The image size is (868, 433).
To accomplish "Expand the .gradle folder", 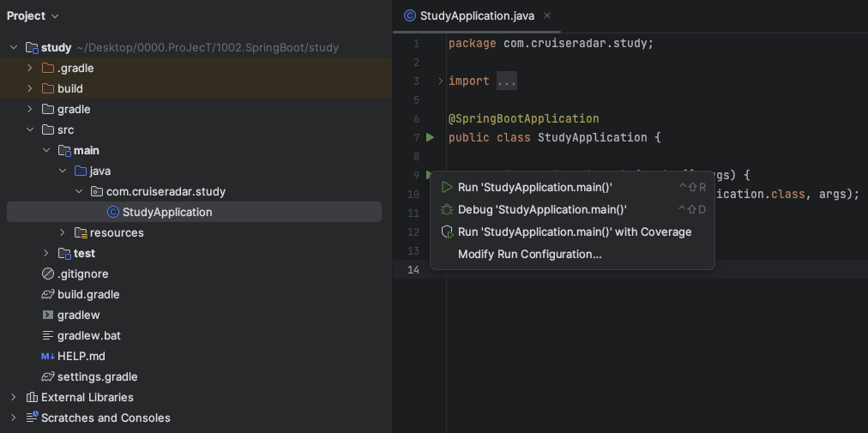I will 29,68.
